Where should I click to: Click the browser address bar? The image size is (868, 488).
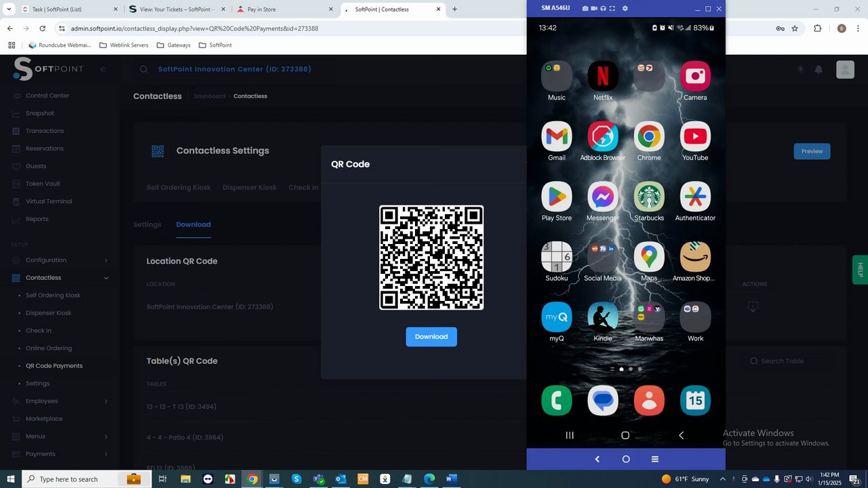(x=407, y=28)
